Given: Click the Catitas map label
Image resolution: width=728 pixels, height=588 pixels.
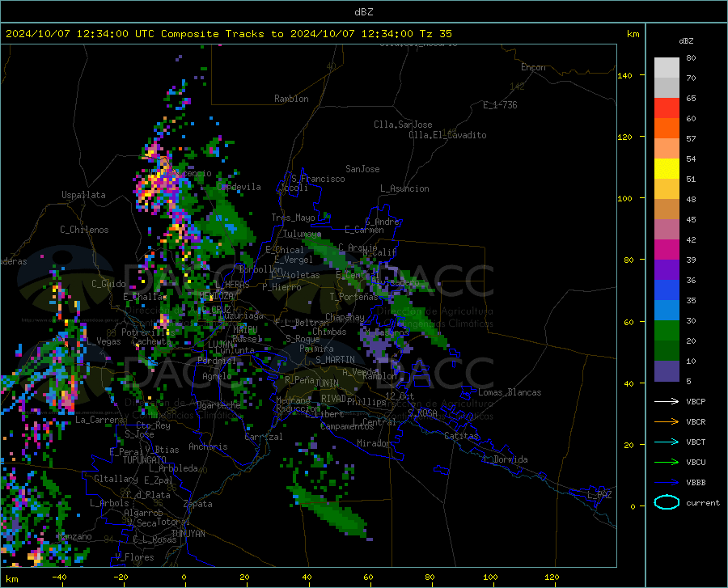Looking at the screenshot, I should click(x=461, y=436).
